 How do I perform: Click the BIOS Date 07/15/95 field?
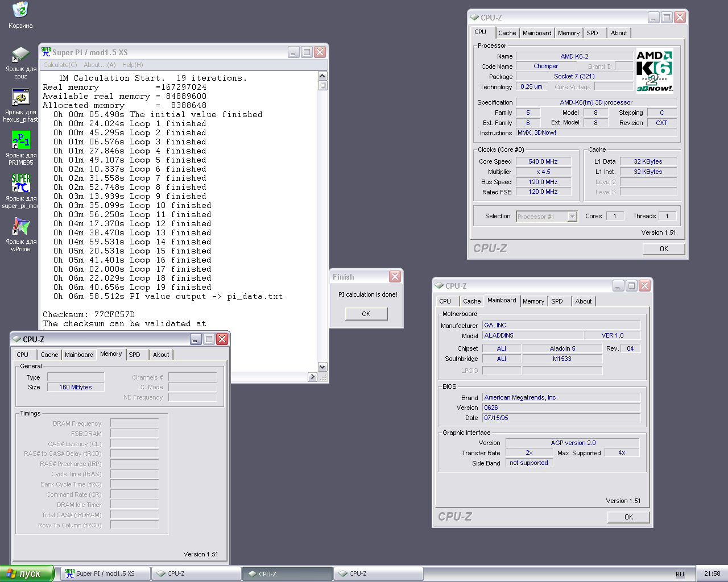[561, 418]
